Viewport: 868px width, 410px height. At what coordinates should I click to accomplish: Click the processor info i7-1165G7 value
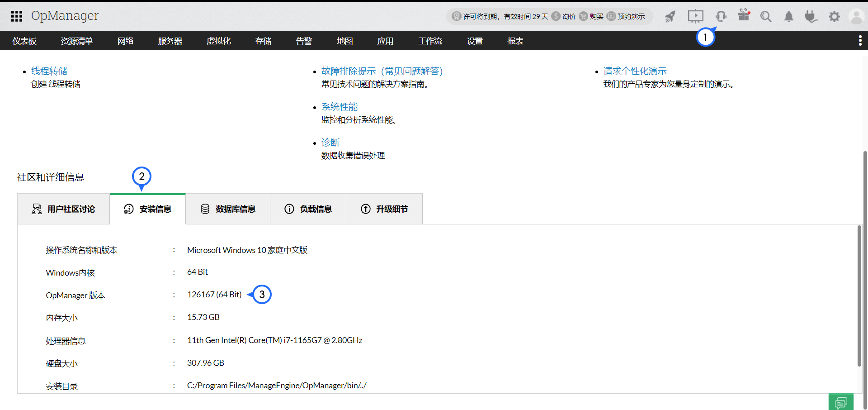tap(275, 340)
